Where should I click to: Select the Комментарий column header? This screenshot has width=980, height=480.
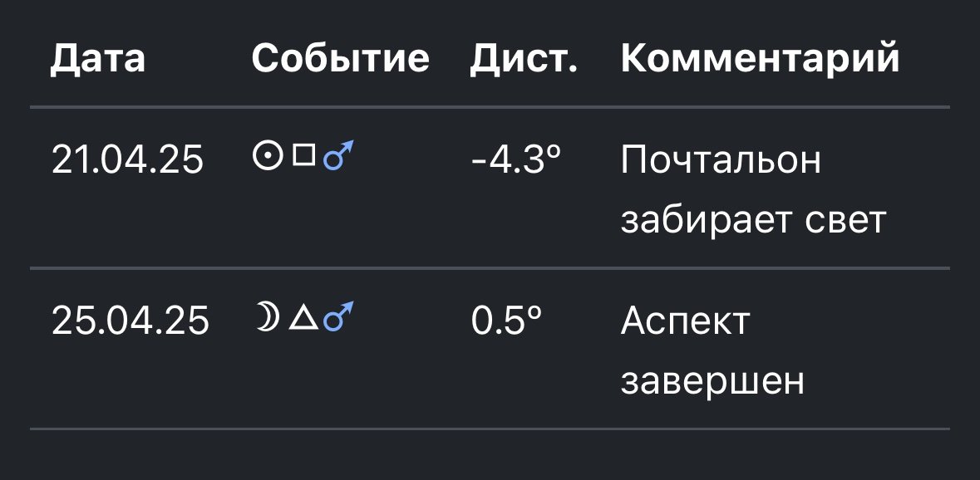pyautogui.click(x=760, y=58)
